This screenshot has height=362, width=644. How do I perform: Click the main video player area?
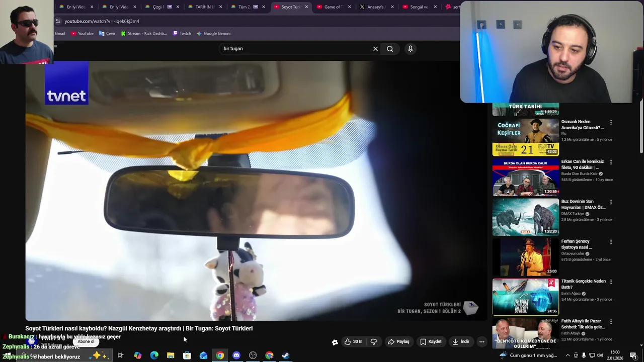pyautogui.click(x=257, y=191)
